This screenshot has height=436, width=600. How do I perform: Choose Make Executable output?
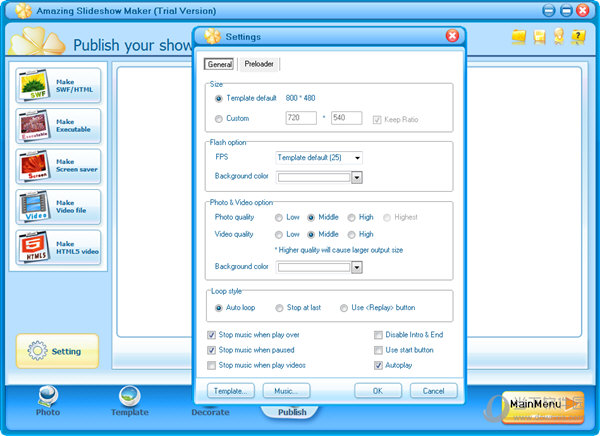(58, 126)
